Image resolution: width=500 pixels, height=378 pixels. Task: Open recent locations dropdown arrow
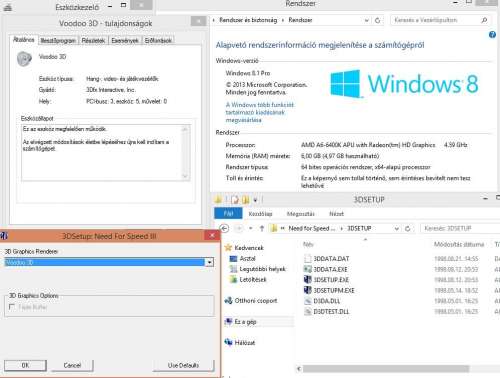tap(250, 229)
